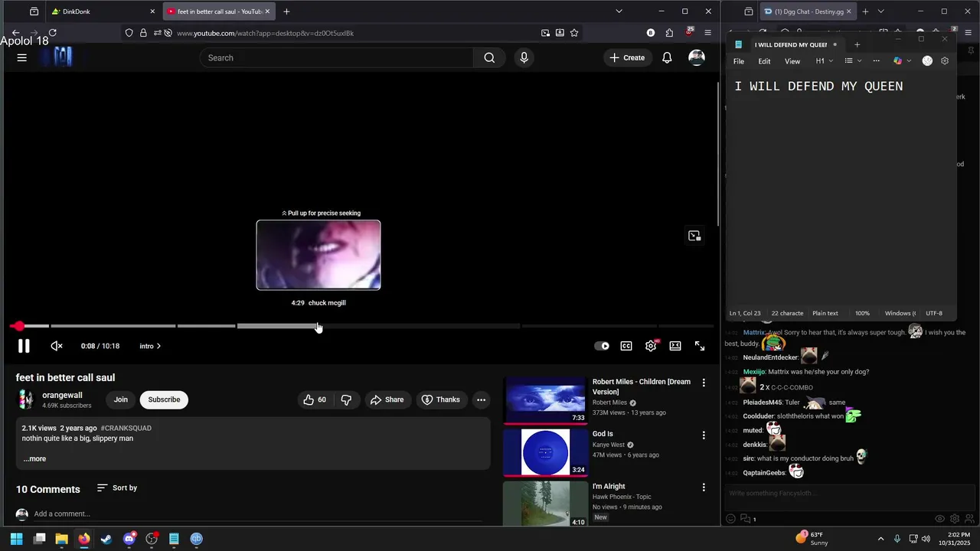Toggle the autoplay switch in the player
Viewport: 980px width, 551px height.
coord(602,346)
